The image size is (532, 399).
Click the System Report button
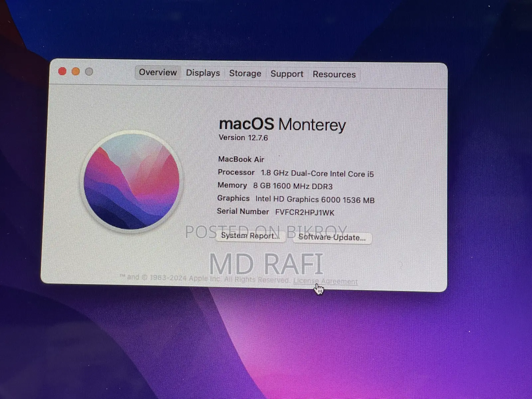tap(250, 236)
